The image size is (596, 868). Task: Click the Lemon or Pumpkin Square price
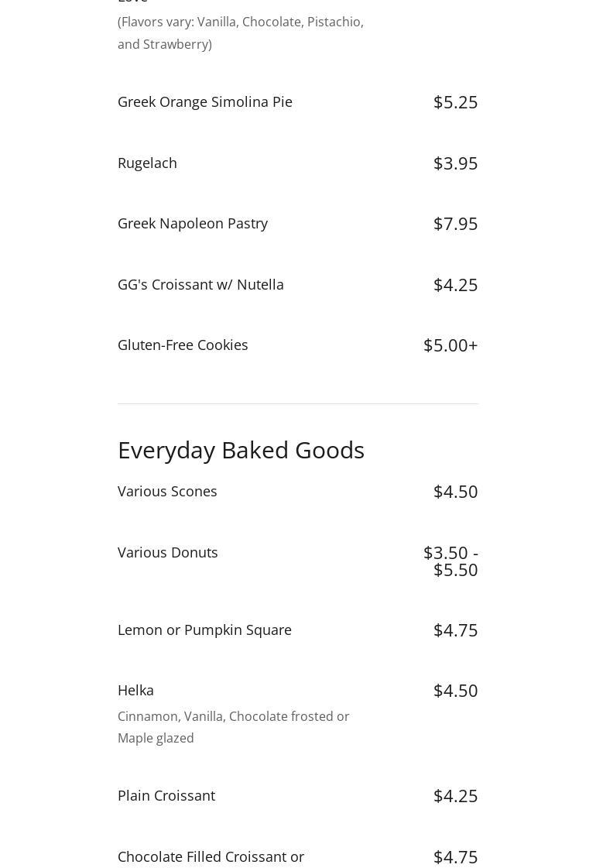(455, 630)
